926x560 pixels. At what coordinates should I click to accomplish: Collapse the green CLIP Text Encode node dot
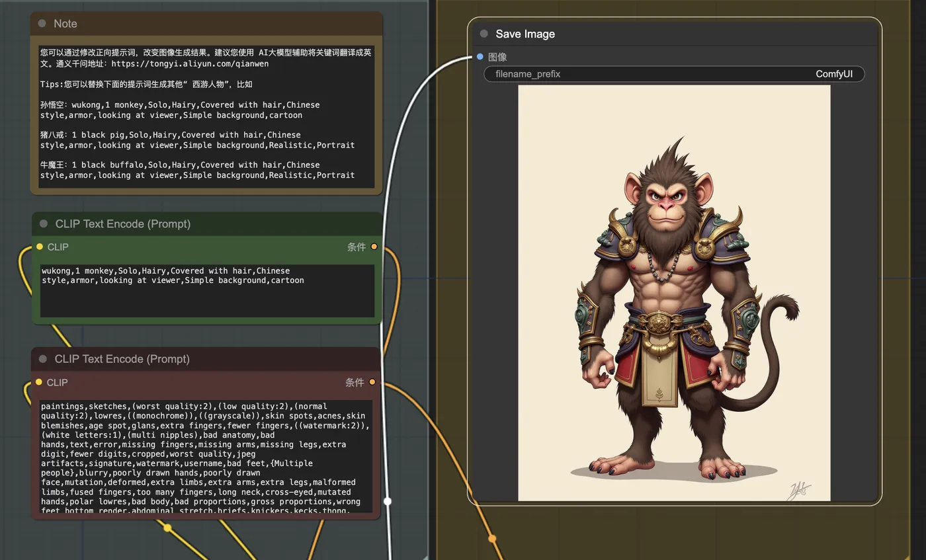click(44, 223)
